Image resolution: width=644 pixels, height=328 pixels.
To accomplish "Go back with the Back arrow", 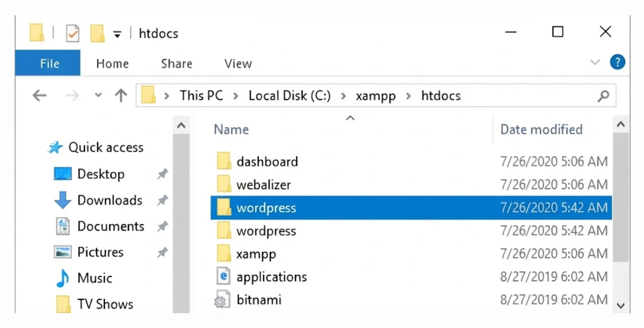I will click(39, 95).
